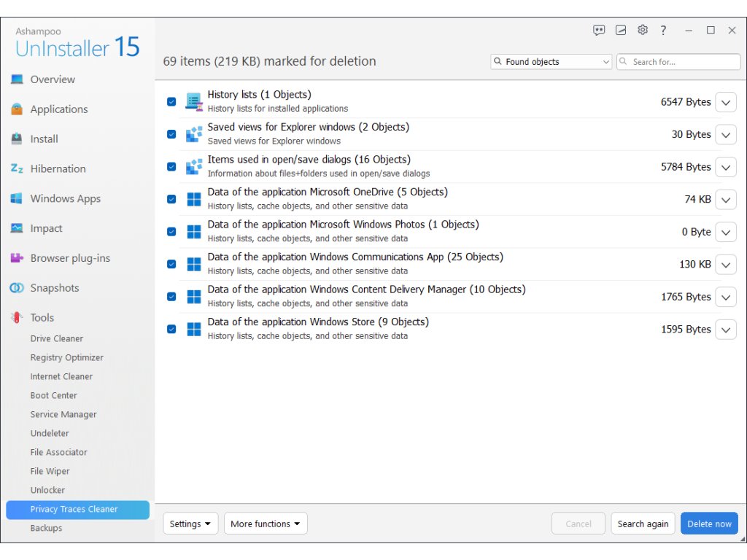Expand the Windows Photos 0 Byte chevron
Viewport: 747px width, 560px height.
click(726, 232)
